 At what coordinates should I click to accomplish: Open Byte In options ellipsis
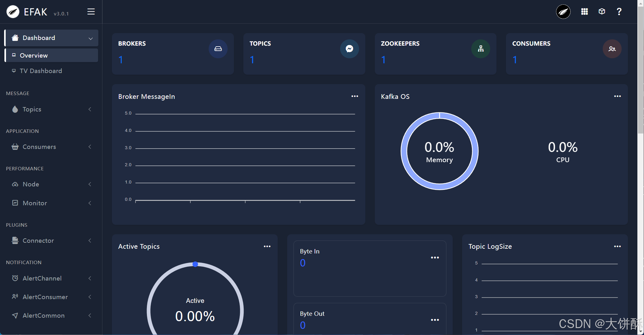[x=435, y=258]
